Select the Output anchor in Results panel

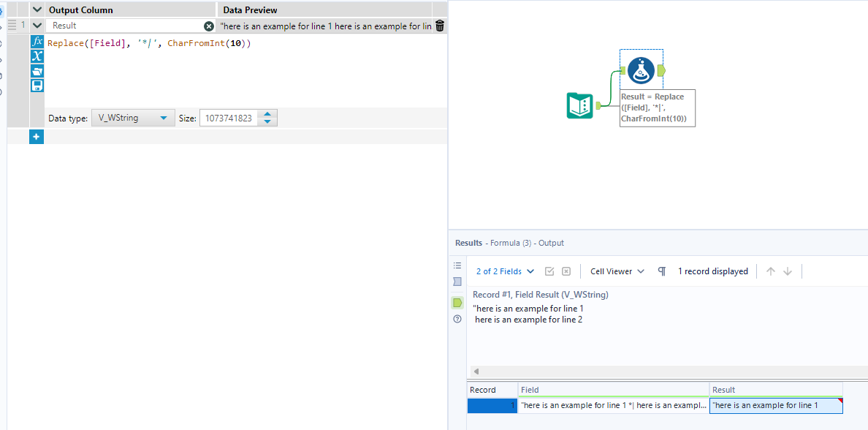(457, 302)
